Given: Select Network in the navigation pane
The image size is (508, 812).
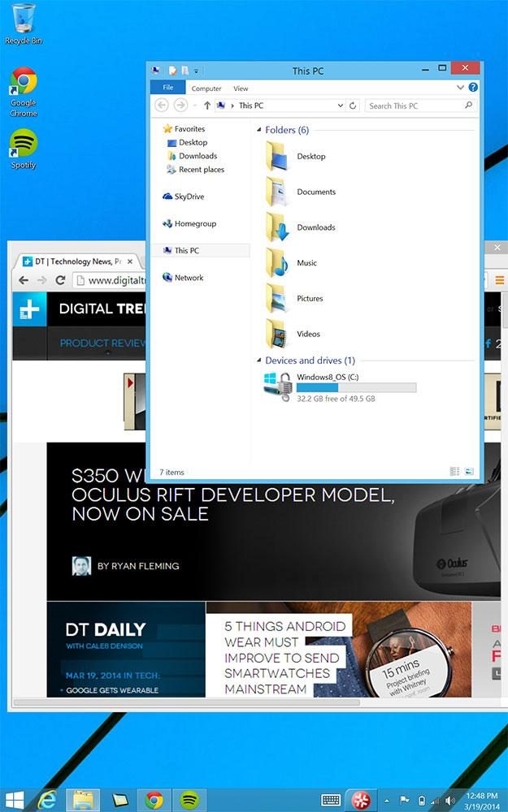Looking at the screenshot, I should 183,278.
